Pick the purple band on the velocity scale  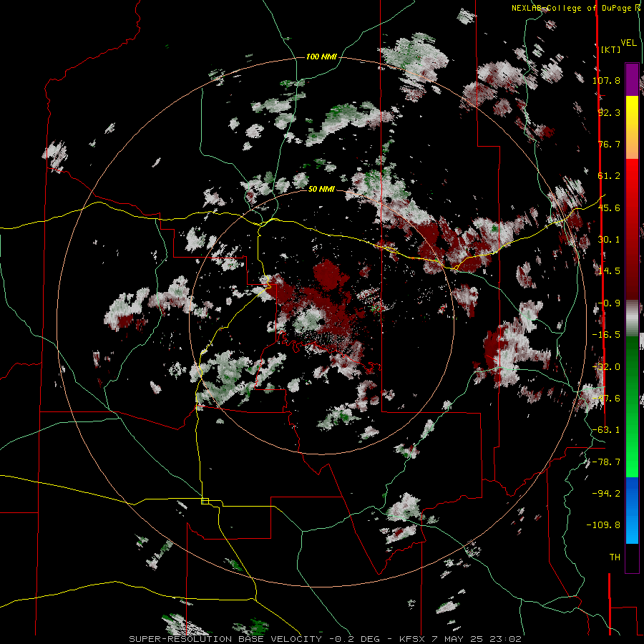pos(632,79)
